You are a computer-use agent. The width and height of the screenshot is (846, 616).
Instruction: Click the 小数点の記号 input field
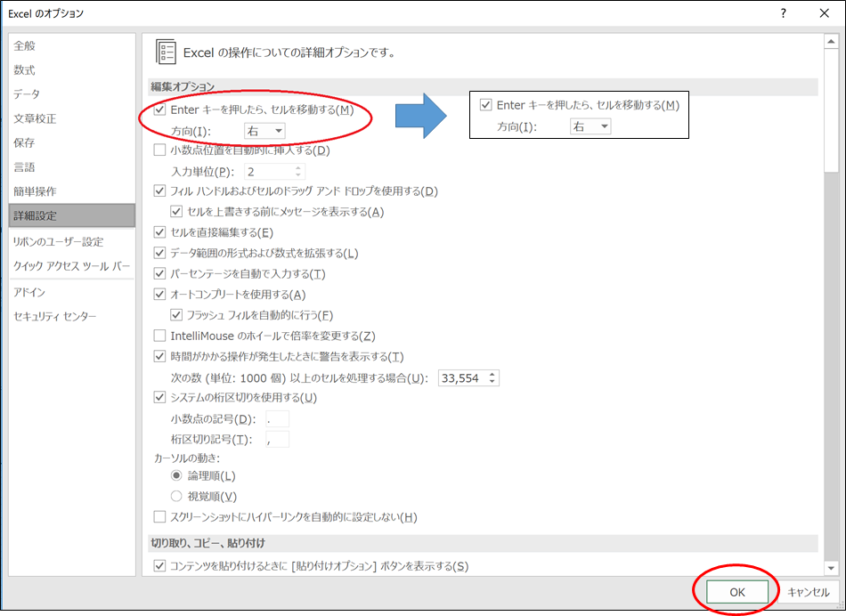(277, 419)
